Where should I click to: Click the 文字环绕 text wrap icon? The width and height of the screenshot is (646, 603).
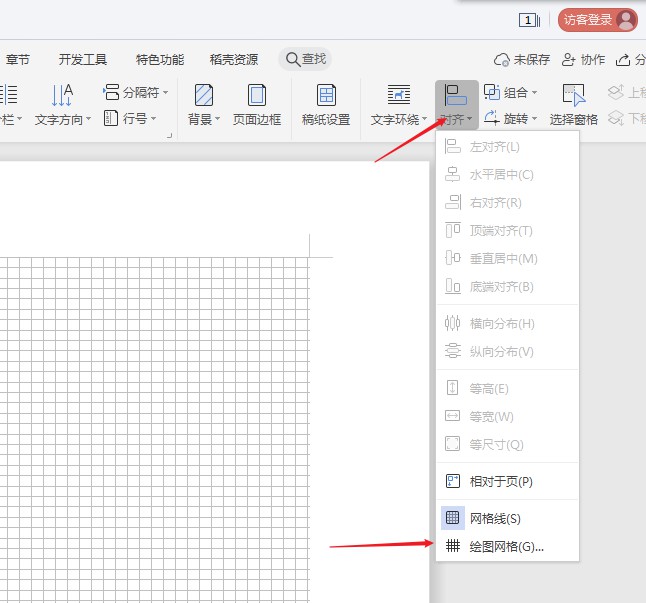pyautogui.click(x=398, y=95)
